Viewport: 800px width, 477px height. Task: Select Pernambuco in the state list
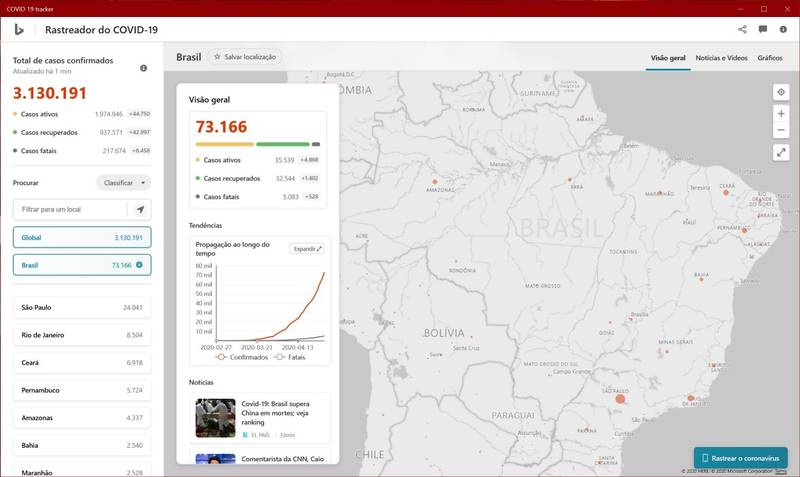pyautogui.click(x=82, y=390)
